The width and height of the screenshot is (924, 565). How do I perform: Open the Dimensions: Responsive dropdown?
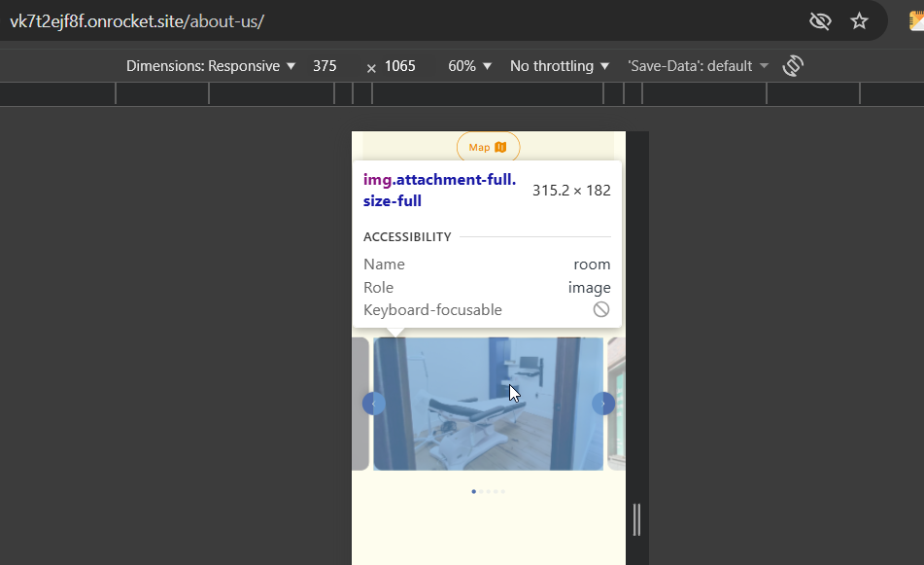211,66
